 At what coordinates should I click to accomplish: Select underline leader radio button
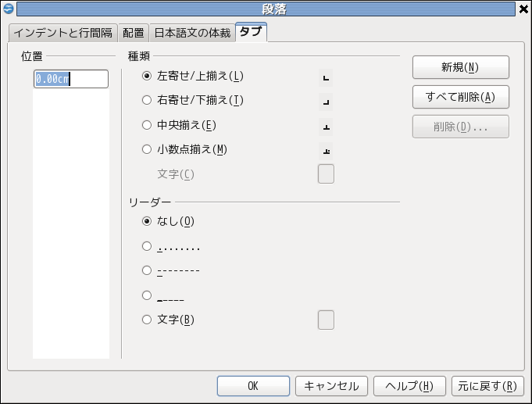click(147, 295)
